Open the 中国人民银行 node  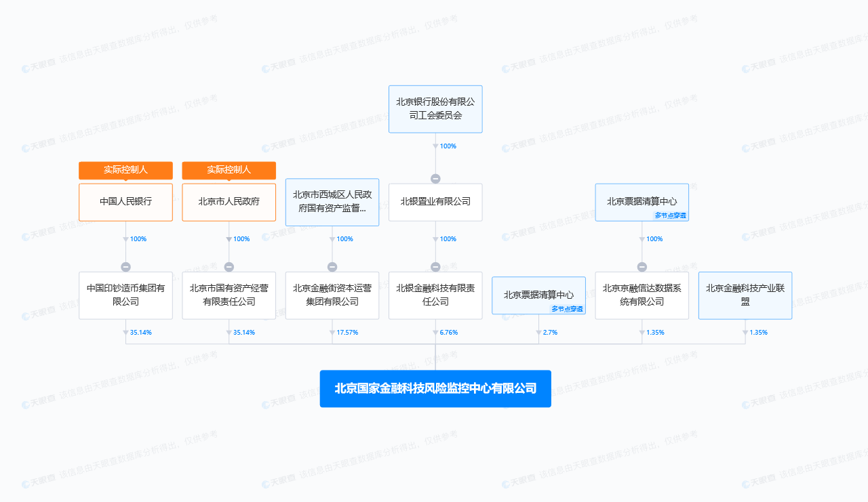tap(125, 202)
